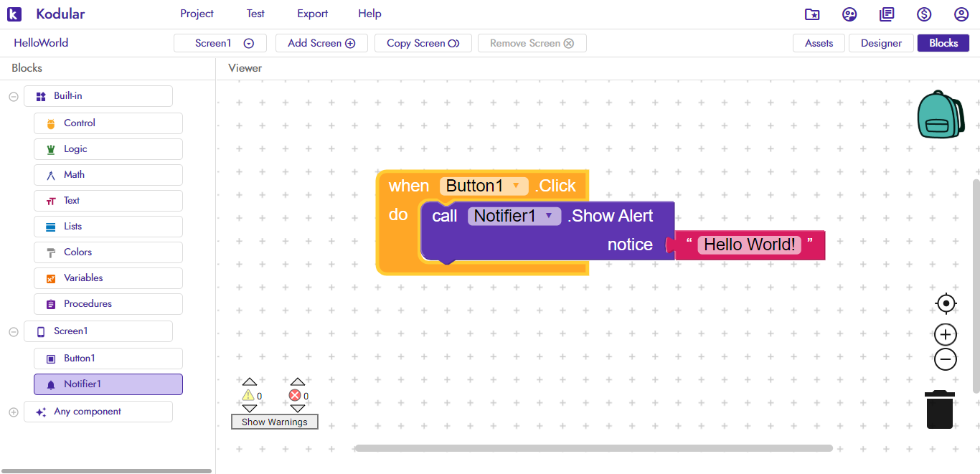Image resolution: width=980 pixels, height=474 pixels.
Task: Click the HelloWorld project name
Action: pos(41,43)
